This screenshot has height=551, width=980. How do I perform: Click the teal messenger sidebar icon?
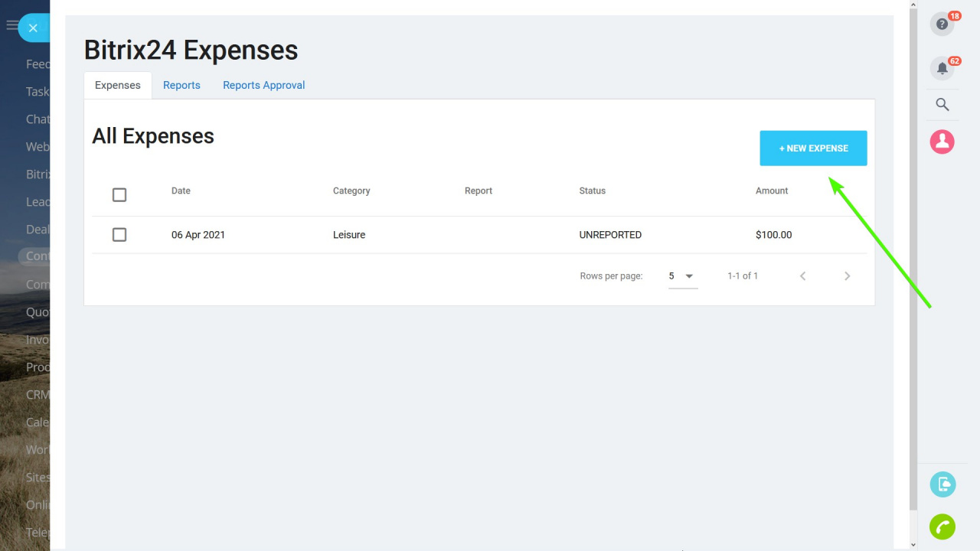pyautogui.click(x=942, y=484)
